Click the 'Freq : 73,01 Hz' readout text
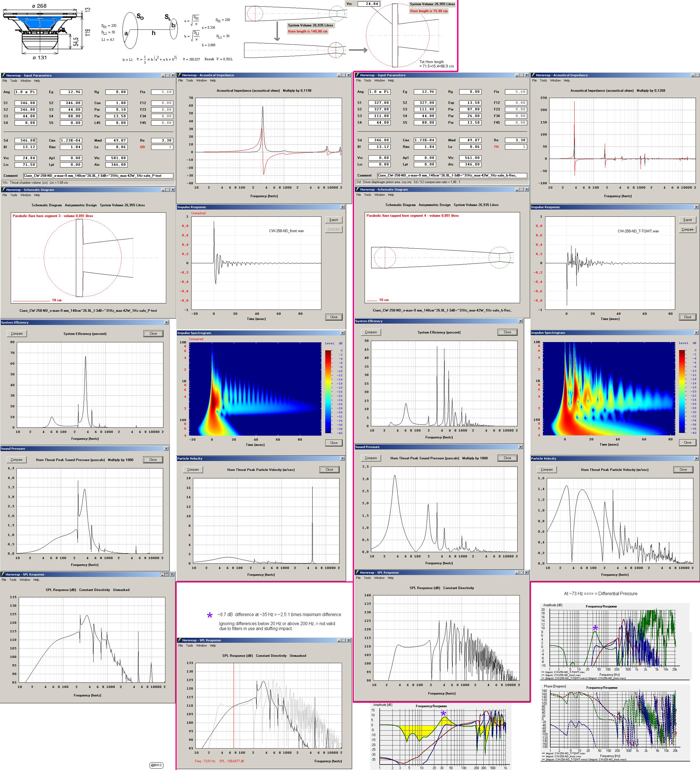 pyautogui.click(x=205, y=761)
